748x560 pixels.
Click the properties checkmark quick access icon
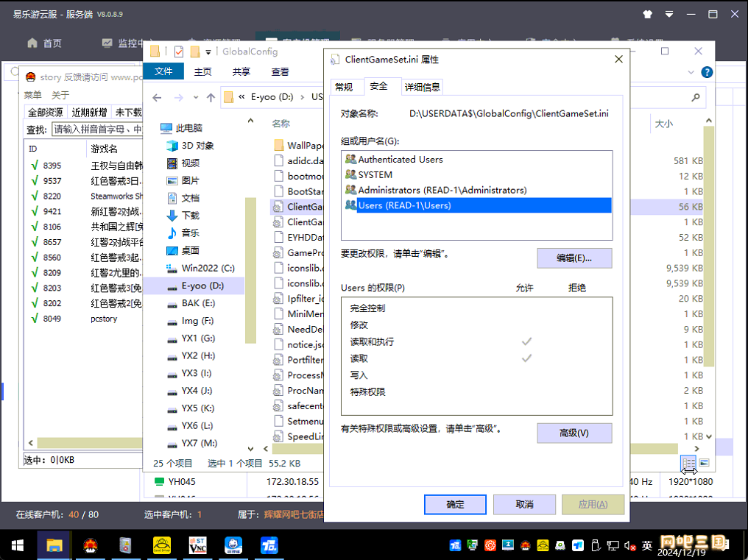pyautogui.click(x=178, y=52)
